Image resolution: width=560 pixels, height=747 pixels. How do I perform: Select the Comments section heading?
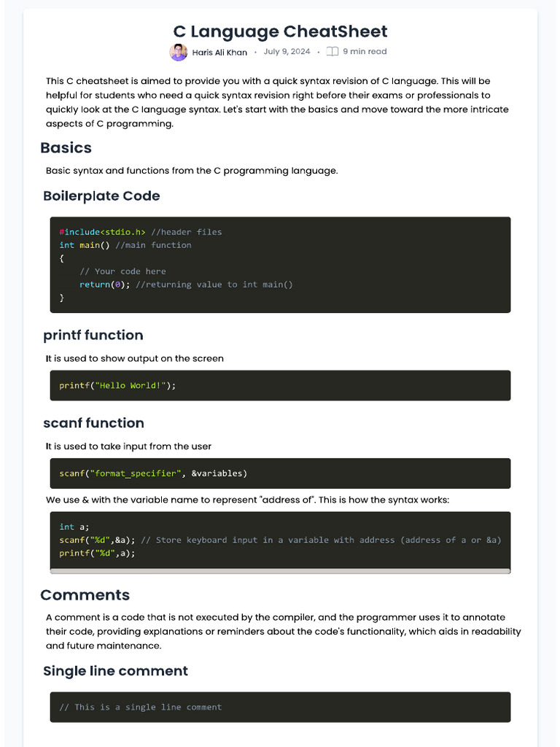tap(85, 595)
